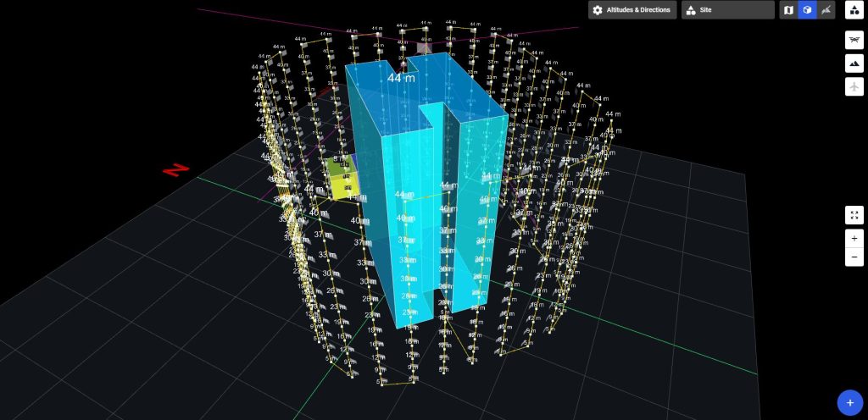Switch to the elevation profile view
Image resolution: width=868 pixels, height=420 pixels.
coord(826,10)
